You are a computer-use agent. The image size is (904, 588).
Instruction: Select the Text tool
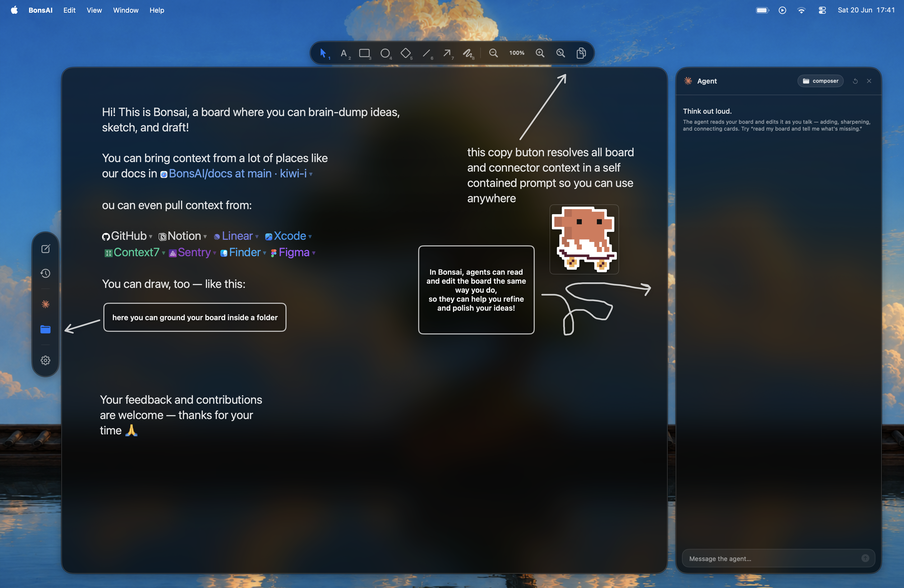(x=344, y=53)
